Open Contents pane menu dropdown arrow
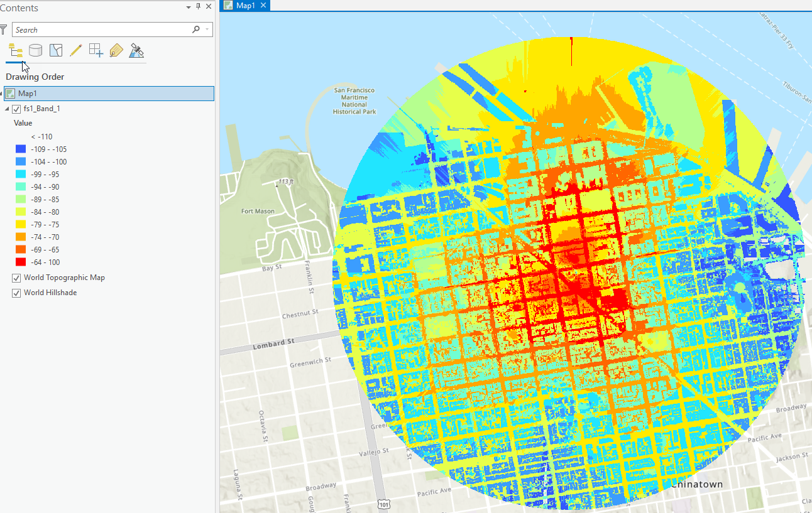The width and height of the screenshot is (812, 513). point(189,8)
